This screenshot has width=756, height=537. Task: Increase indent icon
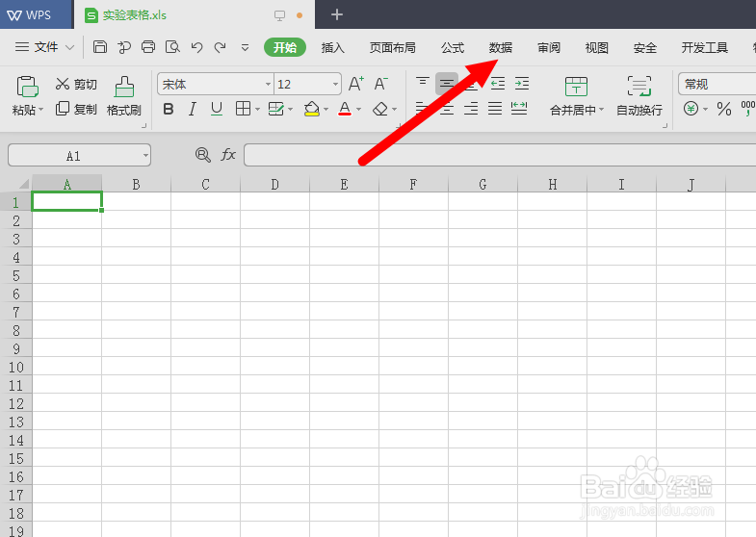click(x=522, y=84)
